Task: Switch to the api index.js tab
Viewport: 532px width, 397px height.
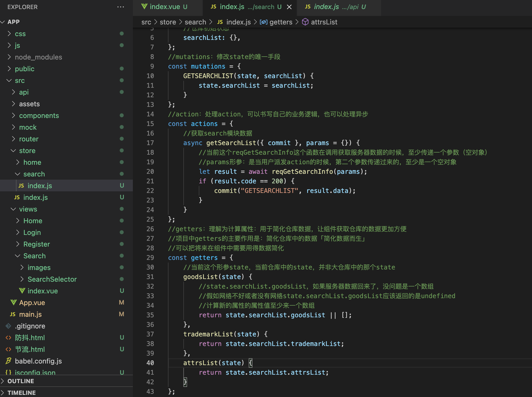Action: (326, 7)
